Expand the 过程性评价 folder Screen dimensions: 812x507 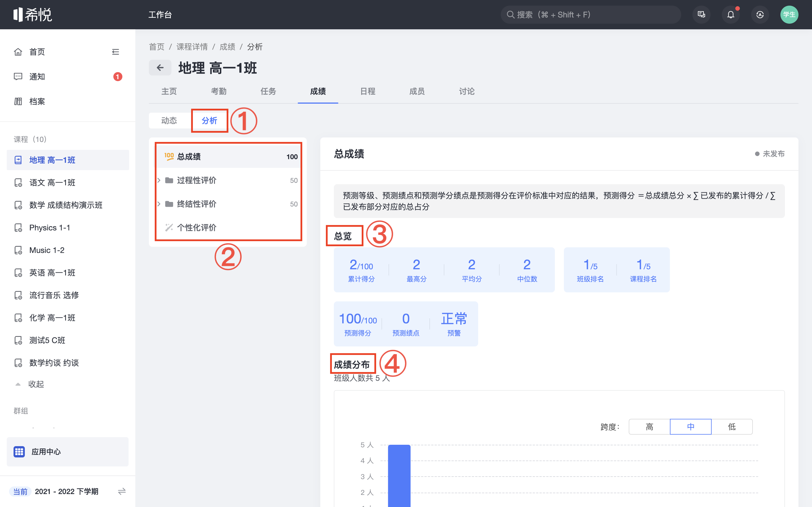pyautogui.click(x=159, y=180)
